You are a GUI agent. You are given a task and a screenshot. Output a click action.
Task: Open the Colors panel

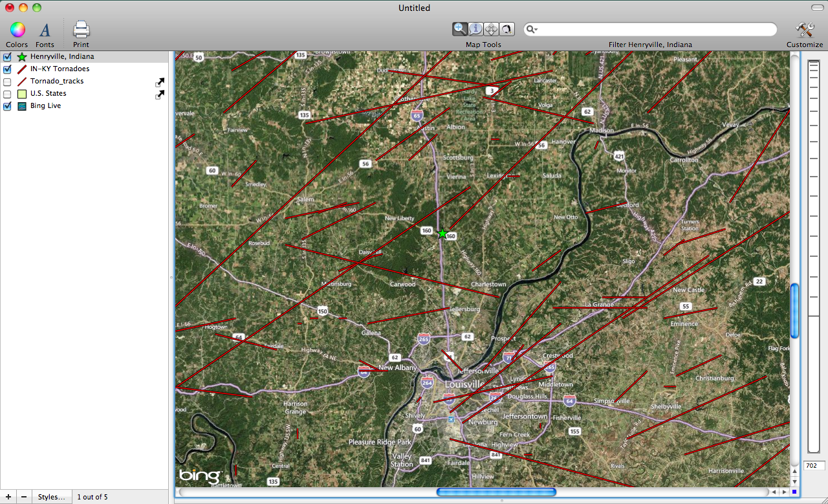(x=17, y=34)
